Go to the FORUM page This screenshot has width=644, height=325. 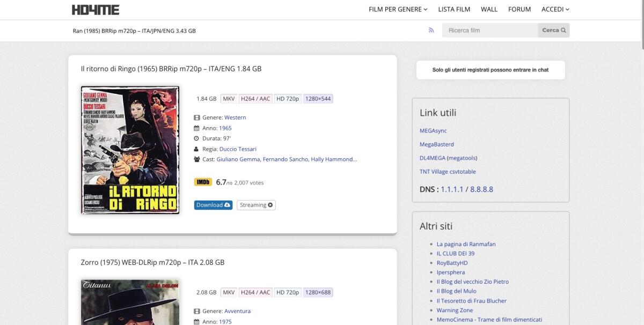[519, 9]
